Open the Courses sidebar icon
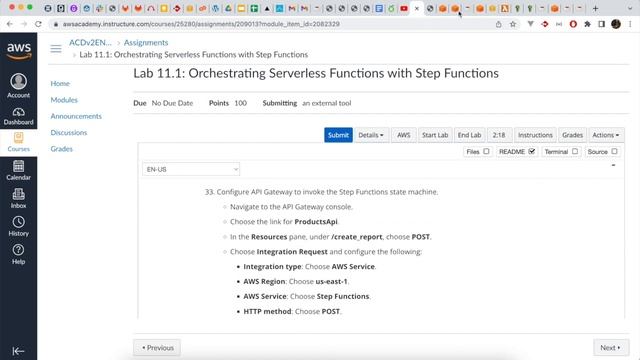This screenshot has width=640, height=360. 18,142
